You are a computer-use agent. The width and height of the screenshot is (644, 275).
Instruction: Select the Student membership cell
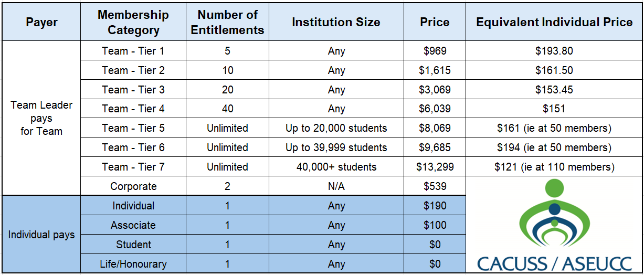coord(133,245)
